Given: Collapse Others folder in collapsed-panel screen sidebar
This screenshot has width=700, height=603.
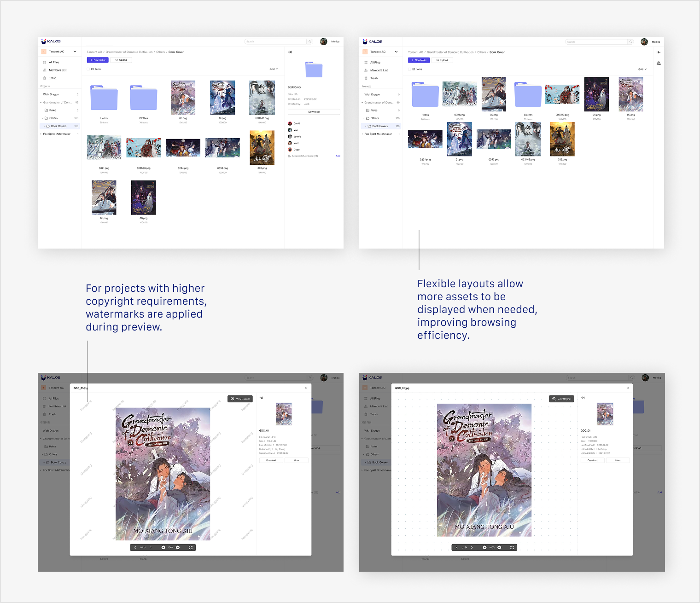Looking at the screenshot, I should (364, 118).
